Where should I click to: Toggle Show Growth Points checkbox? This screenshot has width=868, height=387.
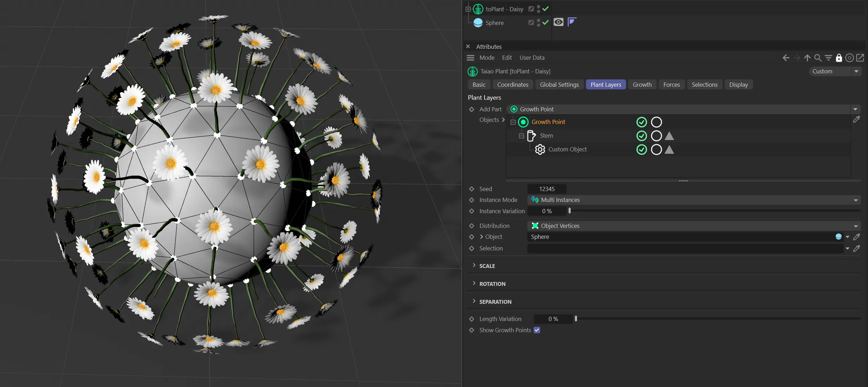point(537,330)
